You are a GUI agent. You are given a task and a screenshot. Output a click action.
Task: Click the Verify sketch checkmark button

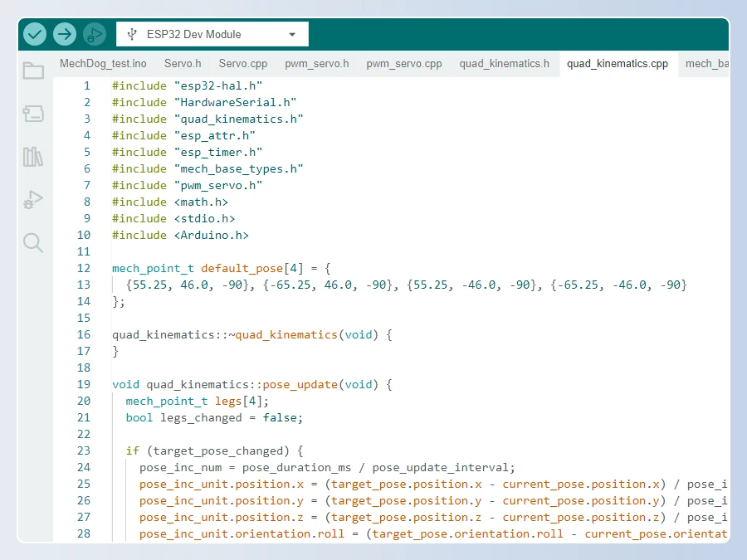(35, 34)
